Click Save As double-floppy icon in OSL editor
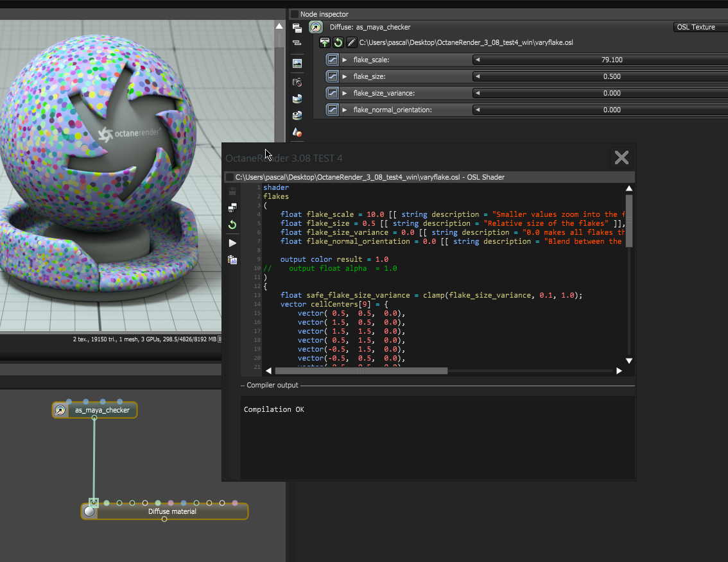 pos(232,208)
